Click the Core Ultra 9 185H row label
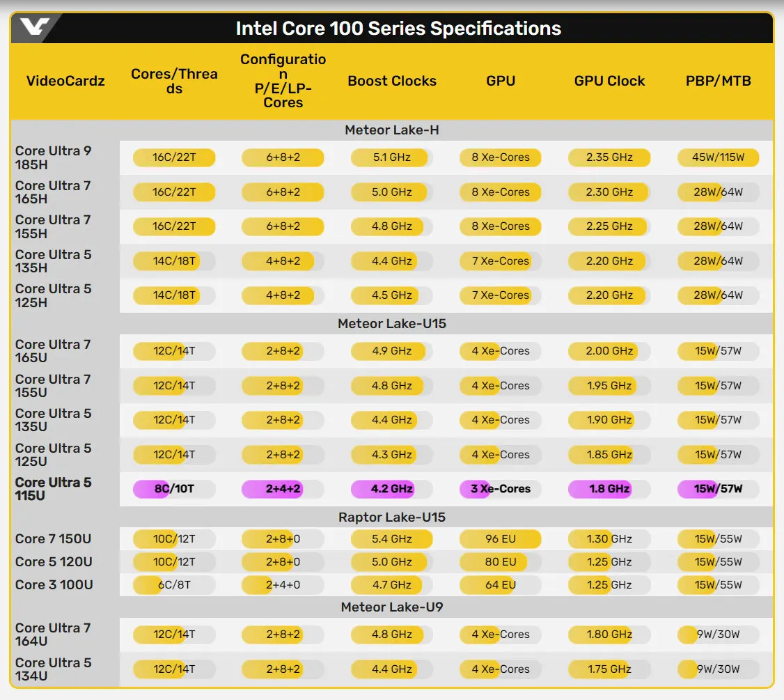The width and height of the screenshot is (784, 700). (x=54, y=157)
